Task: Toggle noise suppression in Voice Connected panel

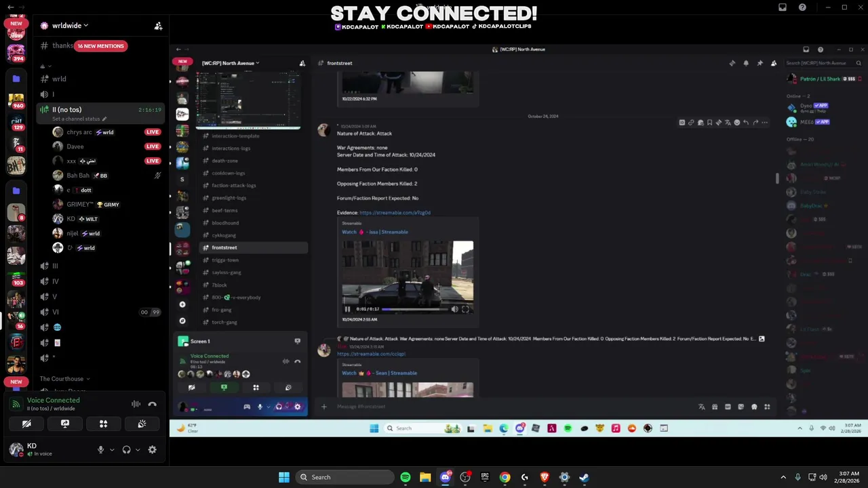Action: coord(136,404)
